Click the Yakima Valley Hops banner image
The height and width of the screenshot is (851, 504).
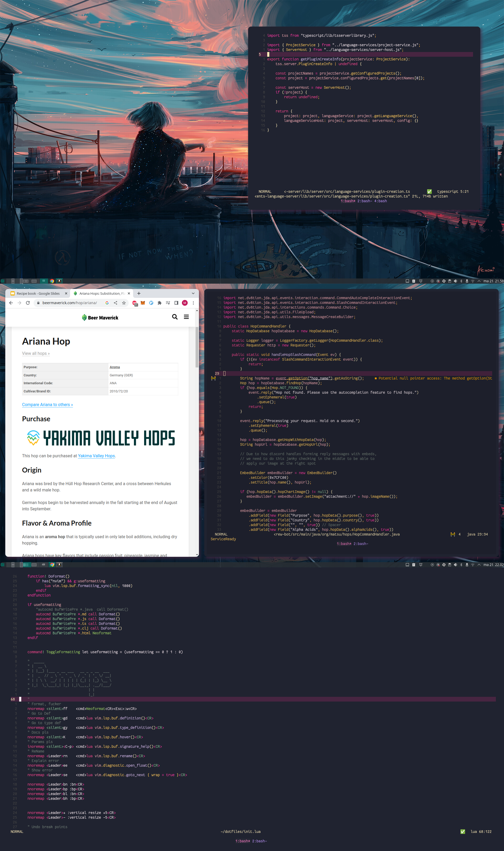pos(101,438)
